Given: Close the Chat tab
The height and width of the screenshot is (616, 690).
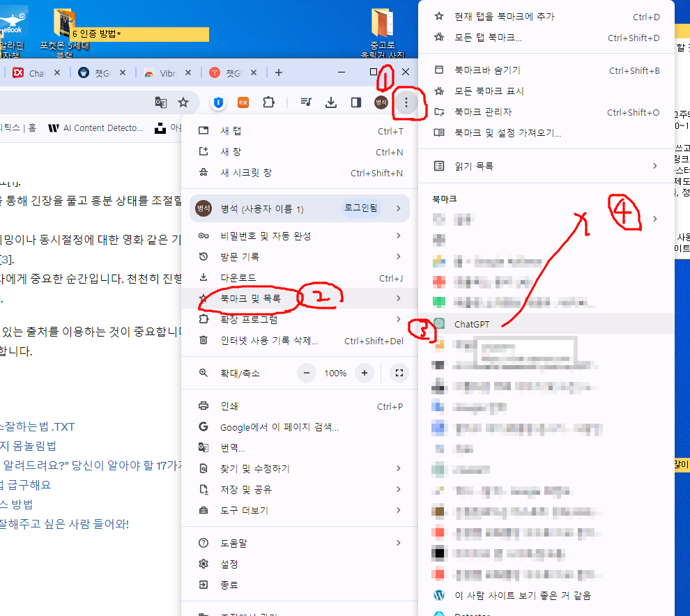Looking at the screenshot, I should (57, 72).
